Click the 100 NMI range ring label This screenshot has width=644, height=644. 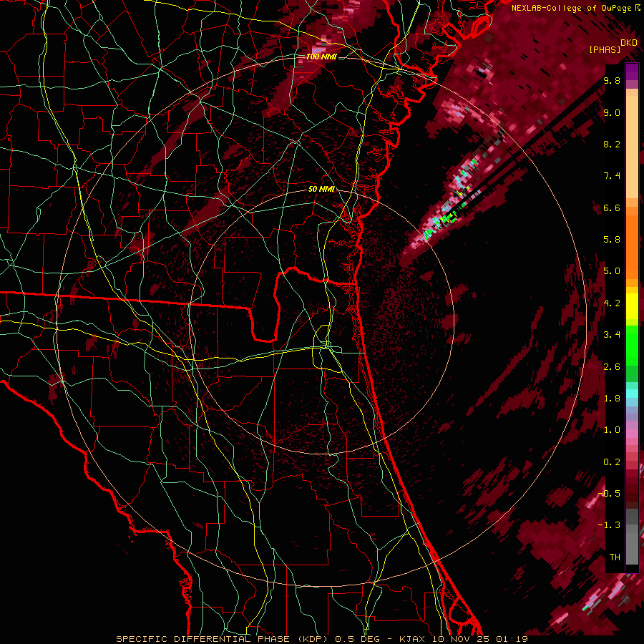click(x=321, y=57)
